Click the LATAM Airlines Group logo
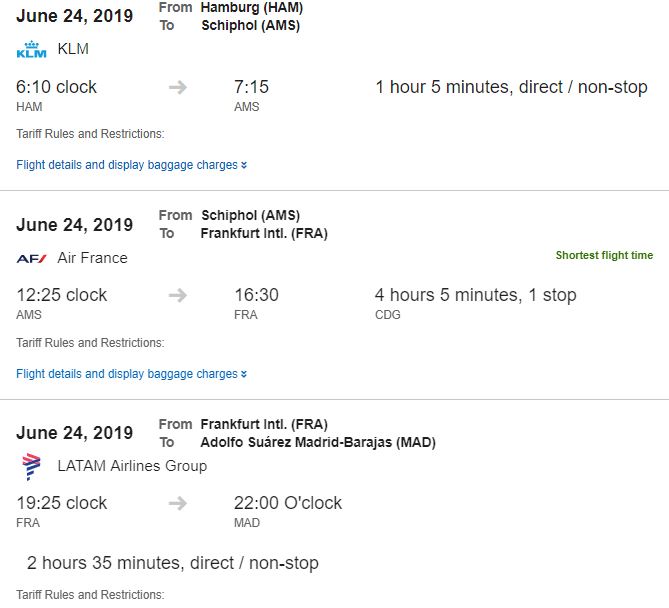 [32, 466]
